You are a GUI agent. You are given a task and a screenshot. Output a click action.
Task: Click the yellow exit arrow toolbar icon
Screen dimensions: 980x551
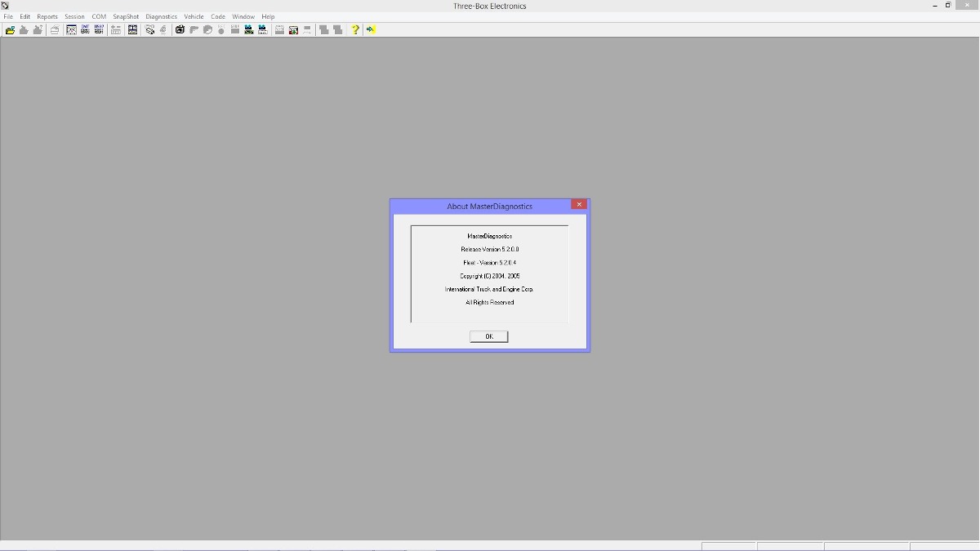[x=371, y=29]
